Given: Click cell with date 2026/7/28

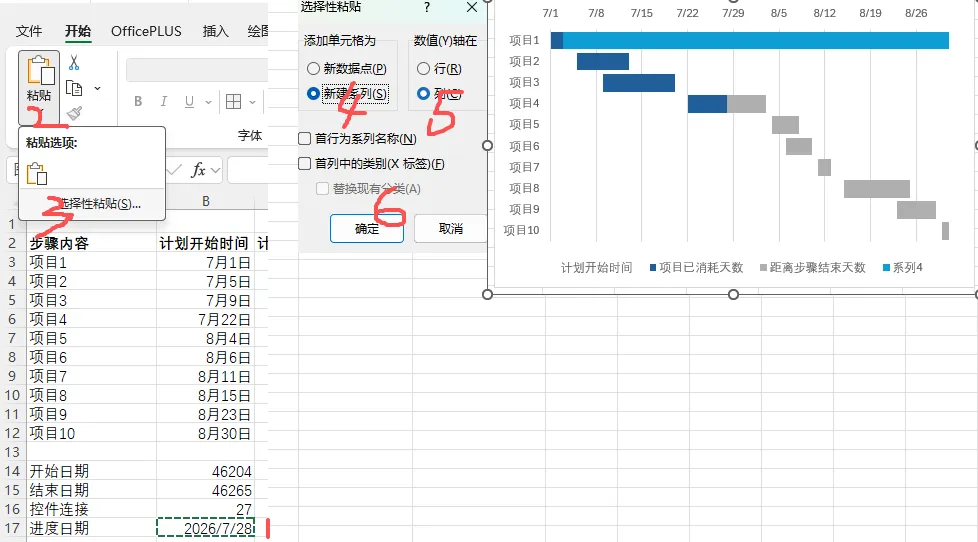Looking at the screenshot, I should pos(205,528).
